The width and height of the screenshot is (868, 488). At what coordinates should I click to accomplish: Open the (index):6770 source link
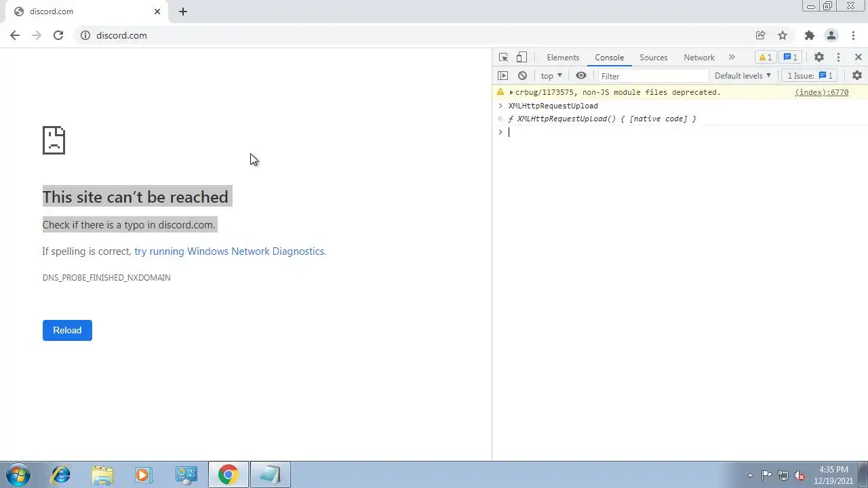pos(821,92)
